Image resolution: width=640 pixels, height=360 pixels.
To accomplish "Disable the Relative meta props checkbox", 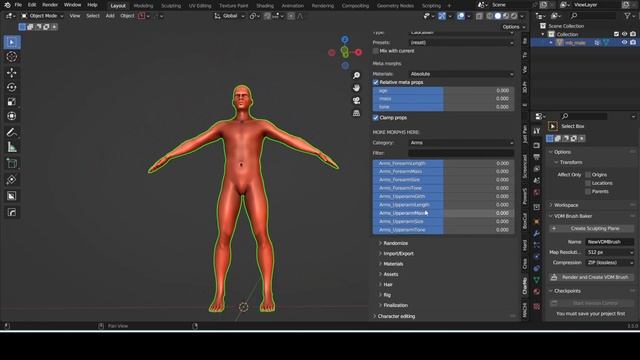I will click(x=376, y=82).
